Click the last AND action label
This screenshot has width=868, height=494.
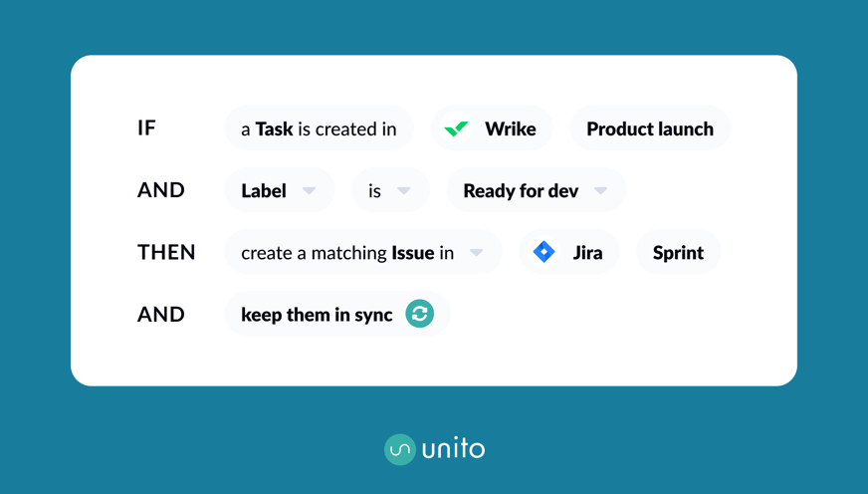coord(161,314)
